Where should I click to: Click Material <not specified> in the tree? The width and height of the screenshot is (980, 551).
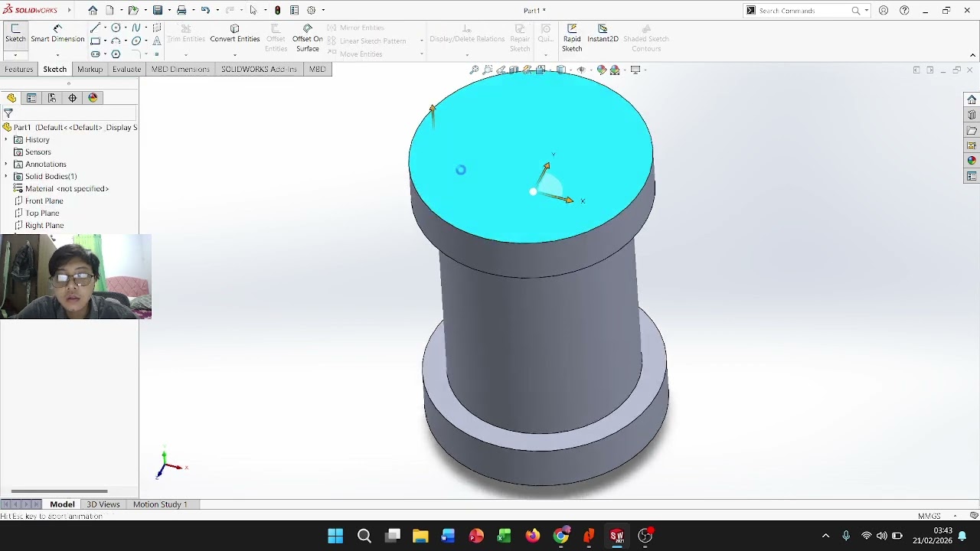67,189
